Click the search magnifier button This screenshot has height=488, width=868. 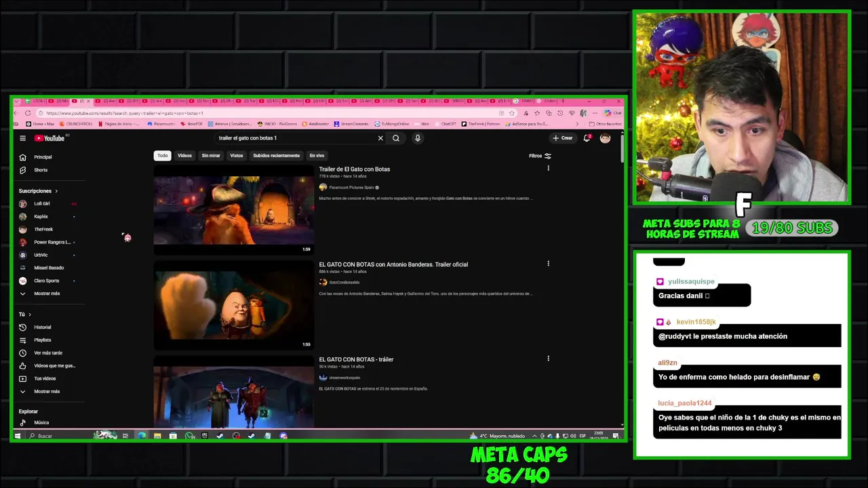pyautogui.click(x=396, y=138)
